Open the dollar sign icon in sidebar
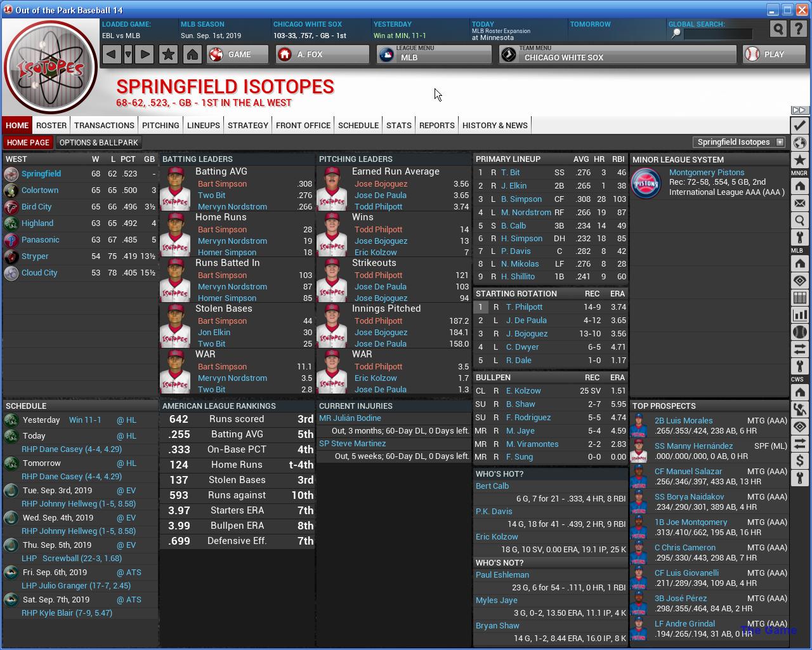 [799, 461]
